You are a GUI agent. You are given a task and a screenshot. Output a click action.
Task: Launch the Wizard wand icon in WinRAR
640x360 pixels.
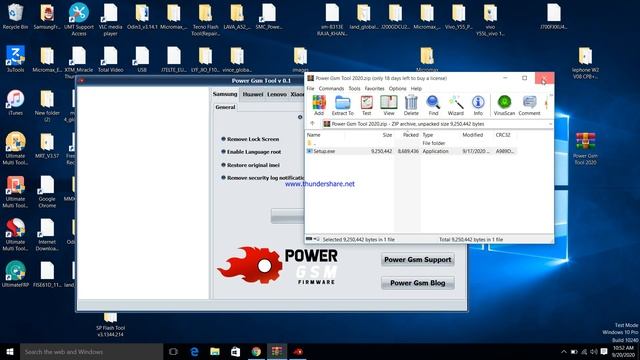click(456, 105)
